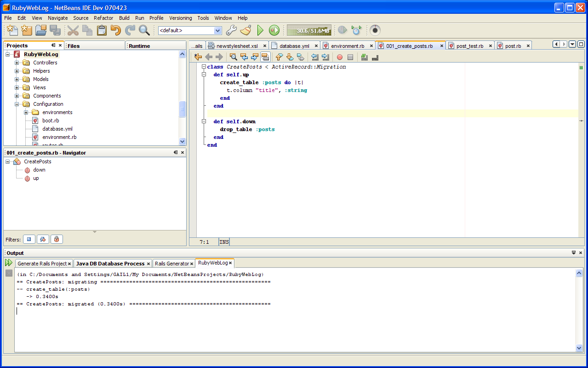Select the Rails Generator output tab
This screenshot has width=588, height=368.
pos(171,264)
